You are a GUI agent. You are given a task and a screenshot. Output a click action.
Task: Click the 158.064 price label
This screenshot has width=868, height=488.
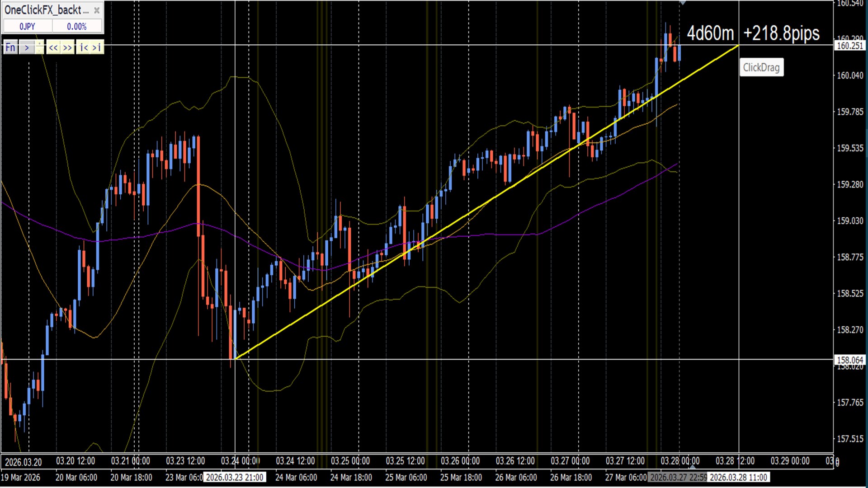pyautogui.click(x=850, y=360)
